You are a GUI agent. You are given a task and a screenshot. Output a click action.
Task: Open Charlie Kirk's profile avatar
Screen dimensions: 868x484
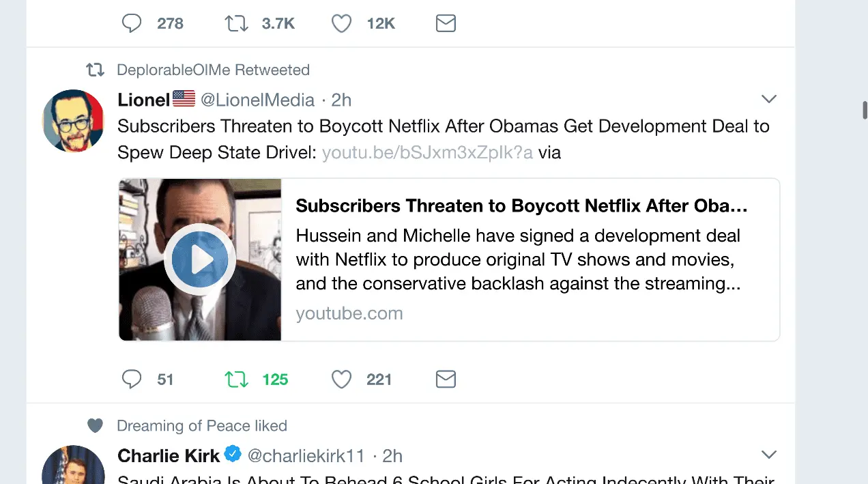tap(74, 468)
